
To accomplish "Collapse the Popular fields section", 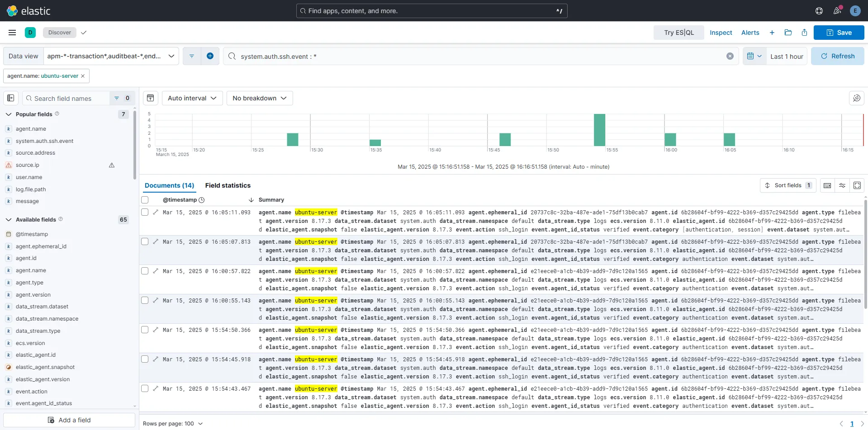I will [x=9, y=114].
